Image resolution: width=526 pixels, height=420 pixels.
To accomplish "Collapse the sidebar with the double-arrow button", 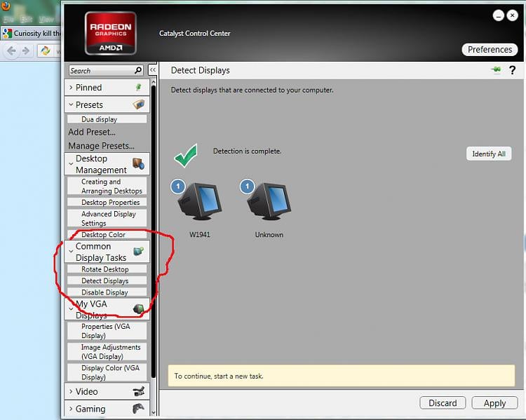I will pyautogui.click(x=153, y=70).
